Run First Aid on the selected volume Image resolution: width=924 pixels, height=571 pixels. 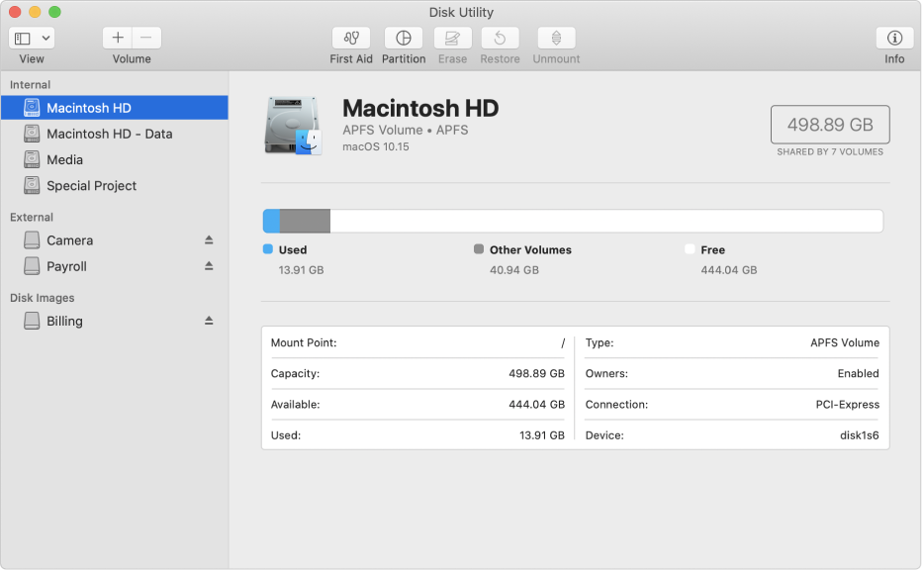tap(351, 39)
